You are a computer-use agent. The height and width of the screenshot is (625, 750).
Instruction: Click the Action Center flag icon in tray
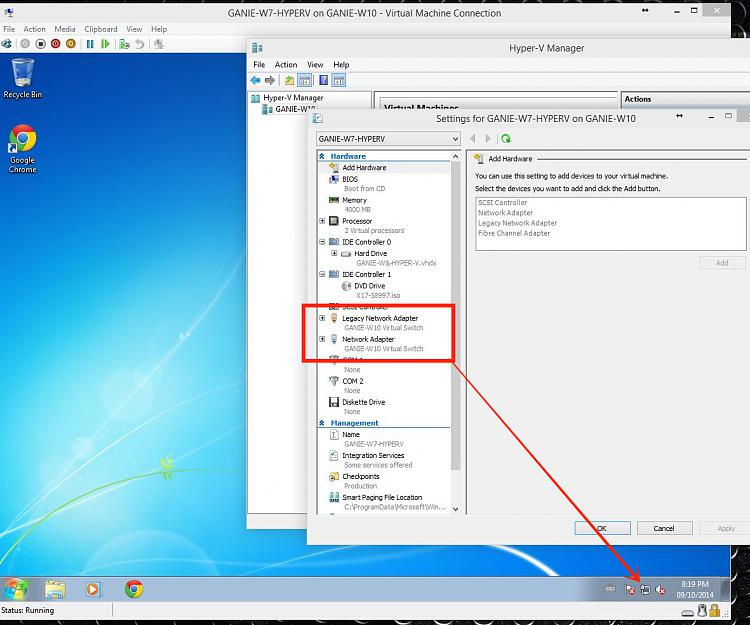point(630,590)
